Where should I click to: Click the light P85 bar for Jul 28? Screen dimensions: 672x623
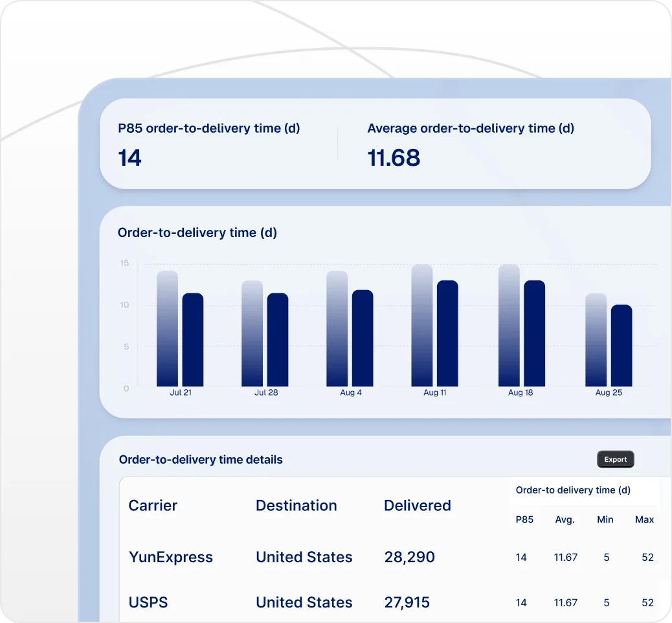coord(252,333)
